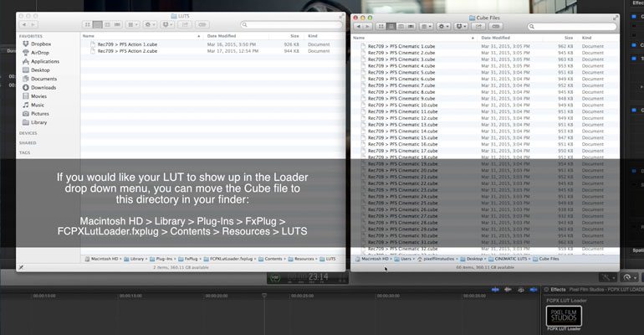
Task: Click the timeline playhead marker
Action: tap(264, 296)
